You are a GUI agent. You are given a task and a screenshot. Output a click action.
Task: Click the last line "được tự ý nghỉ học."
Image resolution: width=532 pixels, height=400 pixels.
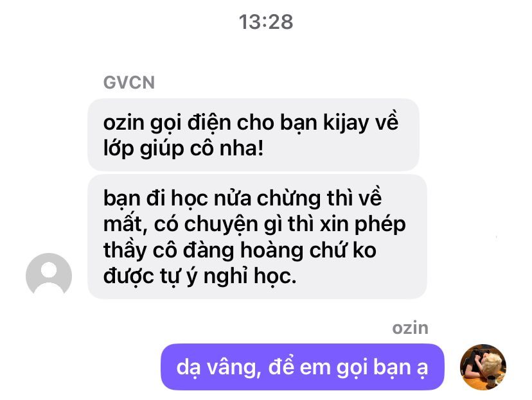(x=200, y=276)
